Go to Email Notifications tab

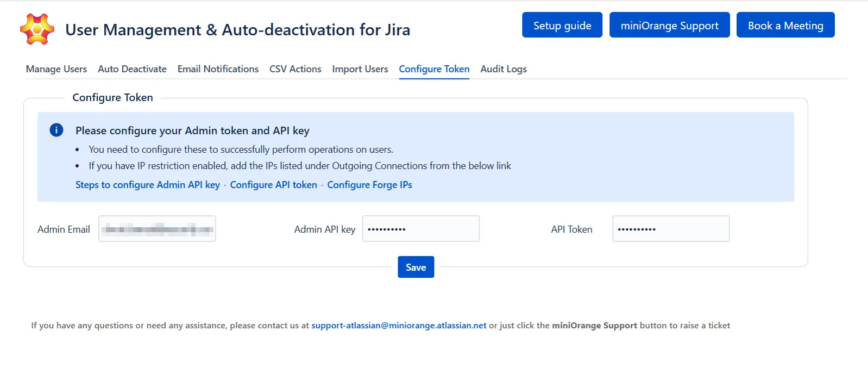pos(218,69)
